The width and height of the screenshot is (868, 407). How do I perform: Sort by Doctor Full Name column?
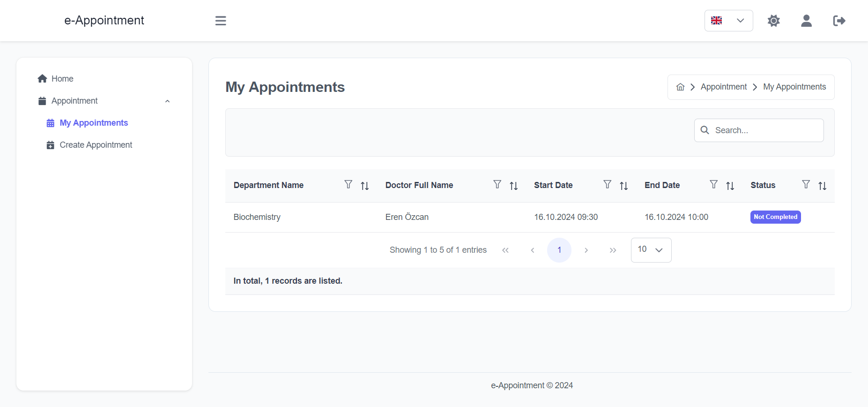[514, 186]
